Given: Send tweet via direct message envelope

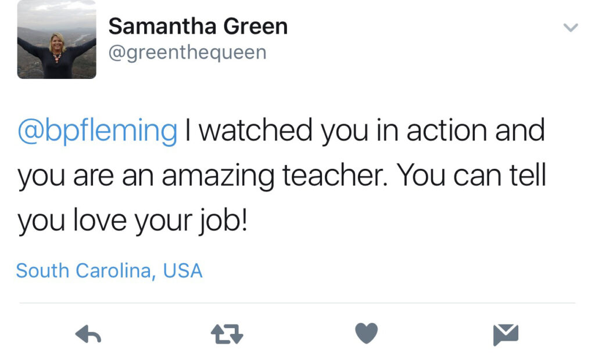Looking at the screenshot, I should [x=506, y=334].
